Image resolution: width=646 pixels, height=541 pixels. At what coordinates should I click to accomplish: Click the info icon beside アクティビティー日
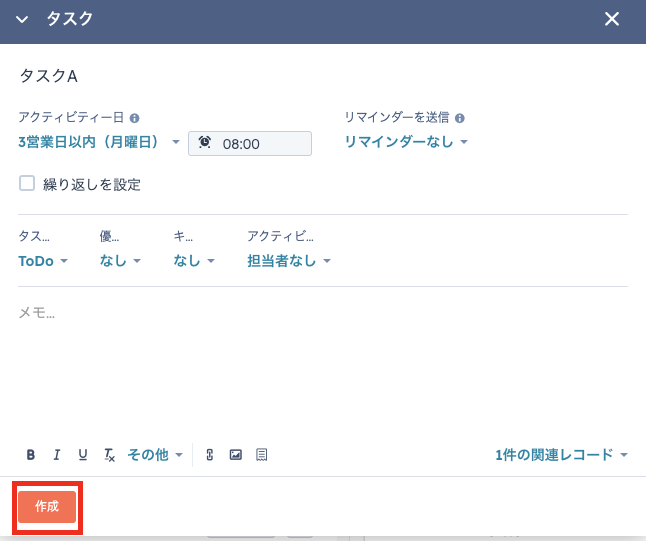(x=135, y=118)
